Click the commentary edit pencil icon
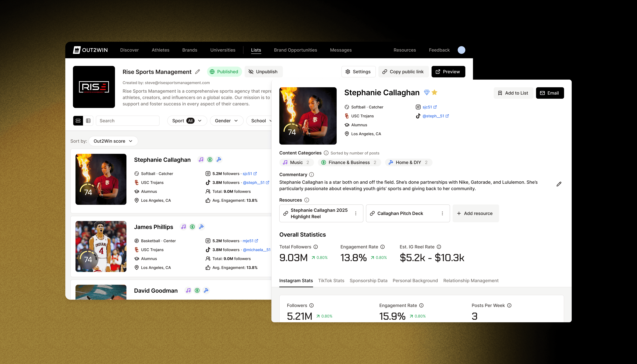 559,184
